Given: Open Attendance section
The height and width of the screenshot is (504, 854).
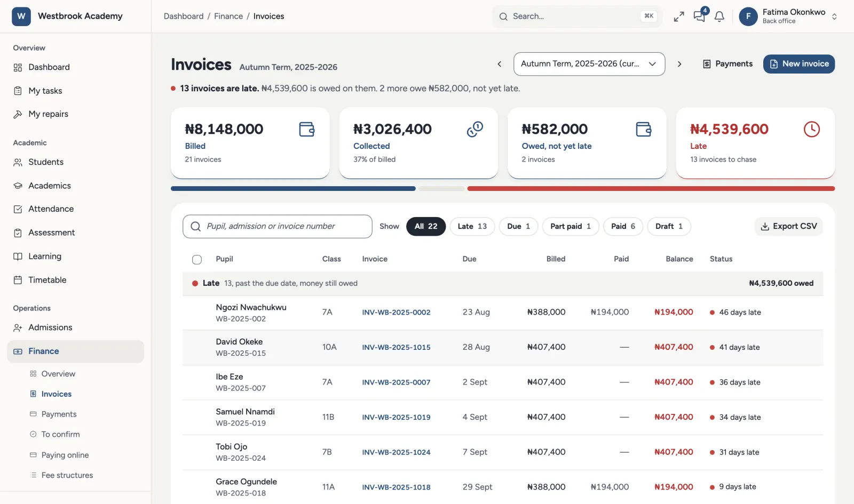Looking at the screenshot, I should click(x=76, y=209).
